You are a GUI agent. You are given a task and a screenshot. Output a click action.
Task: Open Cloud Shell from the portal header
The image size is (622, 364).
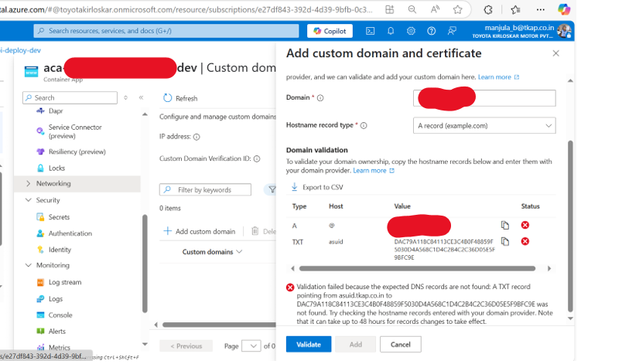370,31
